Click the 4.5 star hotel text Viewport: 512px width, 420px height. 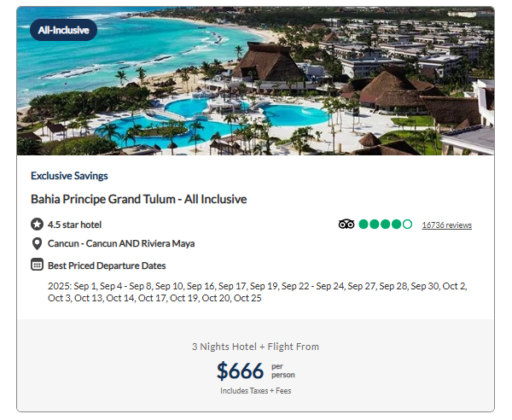coord(74,225)
